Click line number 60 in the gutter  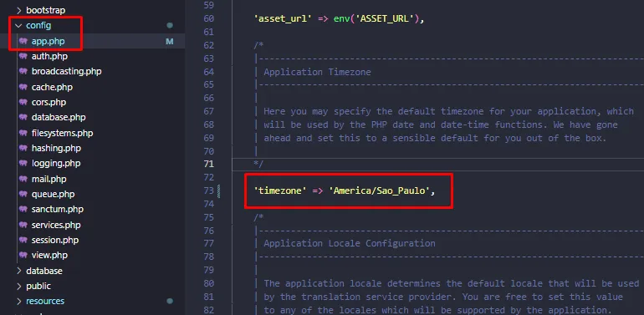[208, 19]
